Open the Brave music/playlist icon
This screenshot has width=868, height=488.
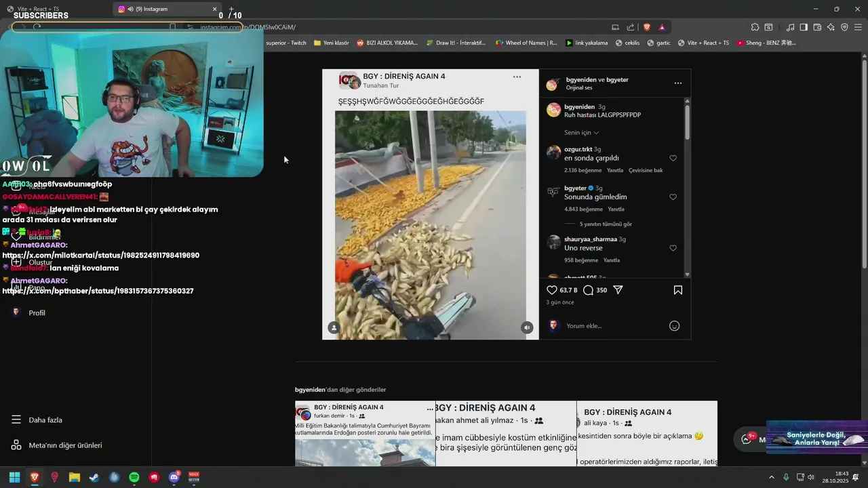pyautogui.click(x=790, y=27)
